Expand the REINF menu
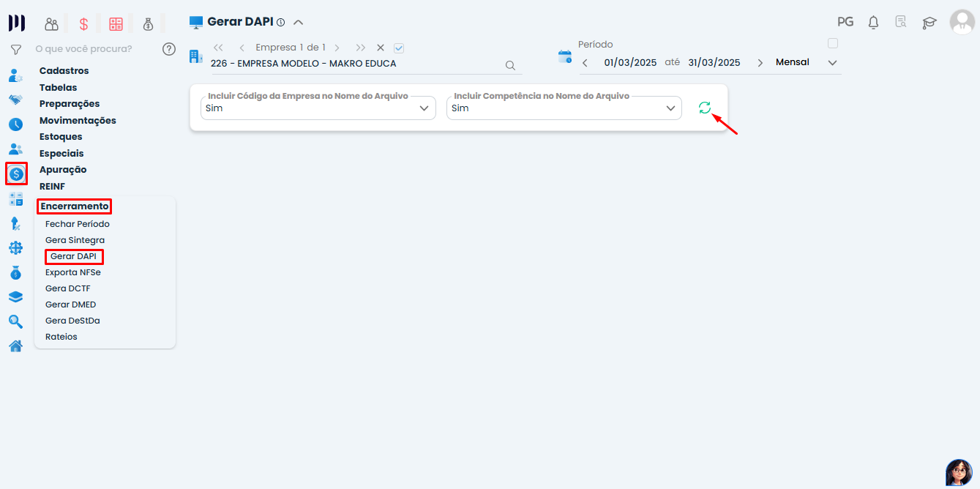Image resolution: width=980 pixels, height=489 pixels. [x=52, y=187]
